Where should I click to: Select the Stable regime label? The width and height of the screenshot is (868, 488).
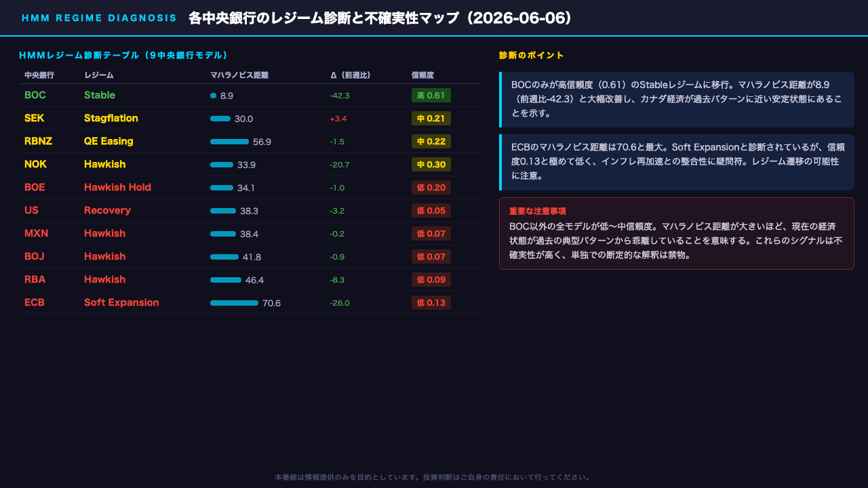click(100, 96)
